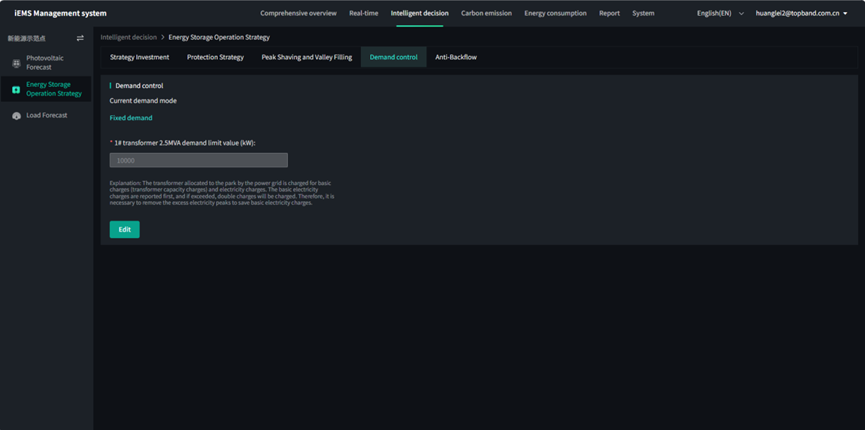
Task: Open the English(EN) language dropdown
Action: 720,13
